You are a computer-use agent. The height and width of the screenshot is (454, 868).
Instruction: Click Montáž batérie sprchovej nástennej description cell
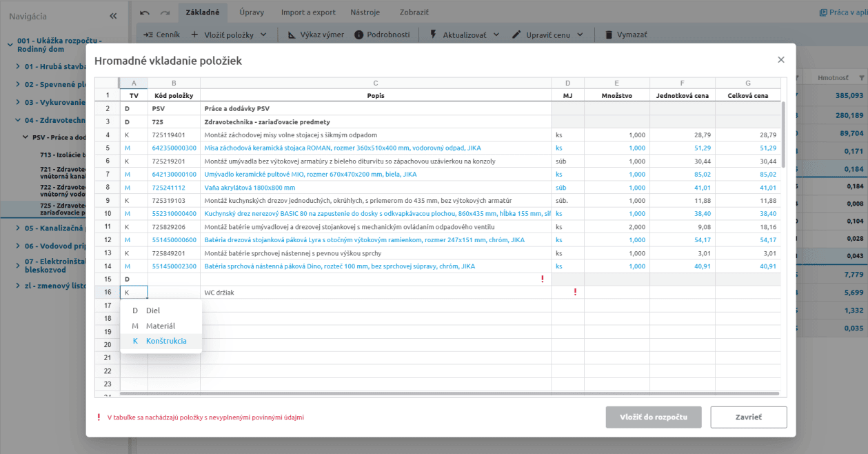[376, 253]
